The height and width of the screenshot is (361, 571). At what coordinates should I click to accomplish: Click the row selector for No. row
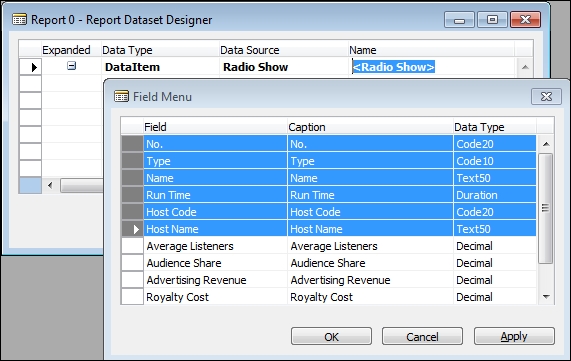(x=132, y=144)
